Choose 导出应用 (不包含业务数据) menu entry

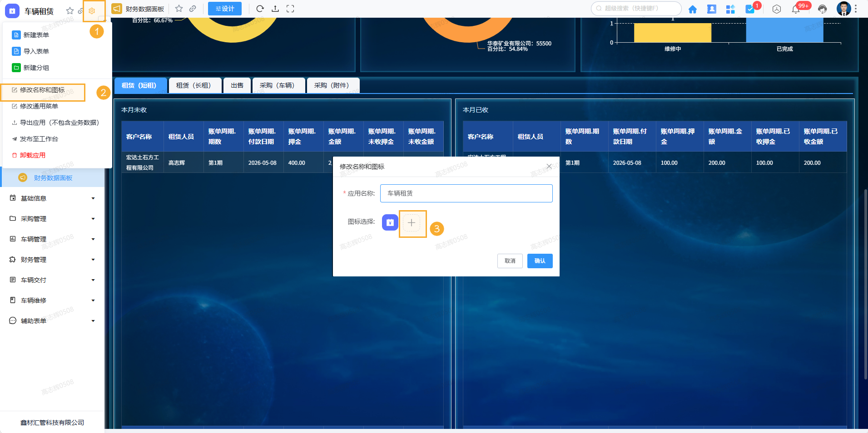tap(57, 123)
